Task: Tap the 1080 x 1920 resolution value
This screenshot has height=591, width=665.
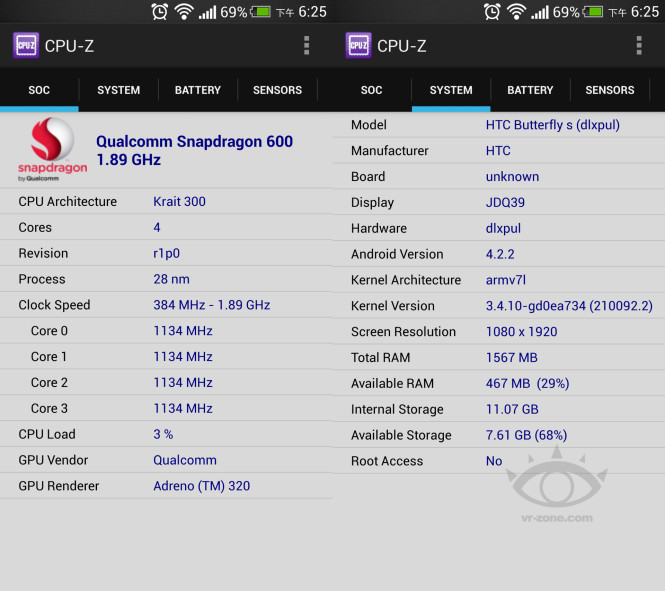Action: tap(522, 332)
